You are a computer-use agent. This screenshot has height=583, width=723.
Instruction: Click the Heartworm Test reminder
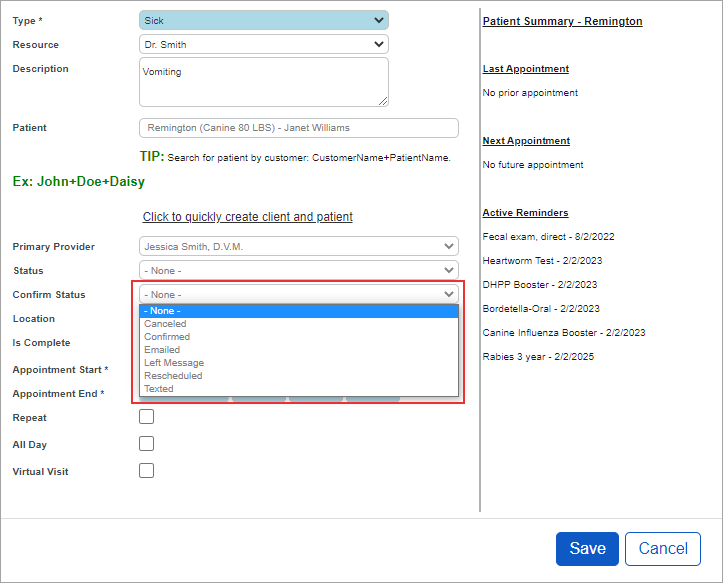point(542,261)
